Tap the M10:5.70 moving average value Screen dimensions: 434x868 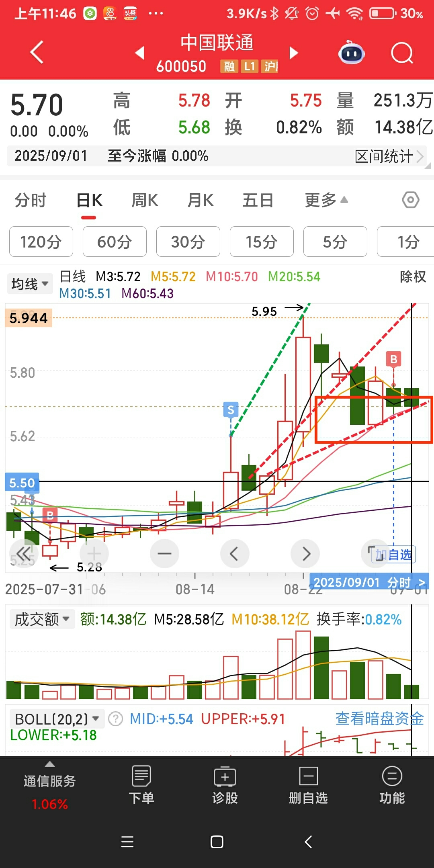click(x=232, y=276)
